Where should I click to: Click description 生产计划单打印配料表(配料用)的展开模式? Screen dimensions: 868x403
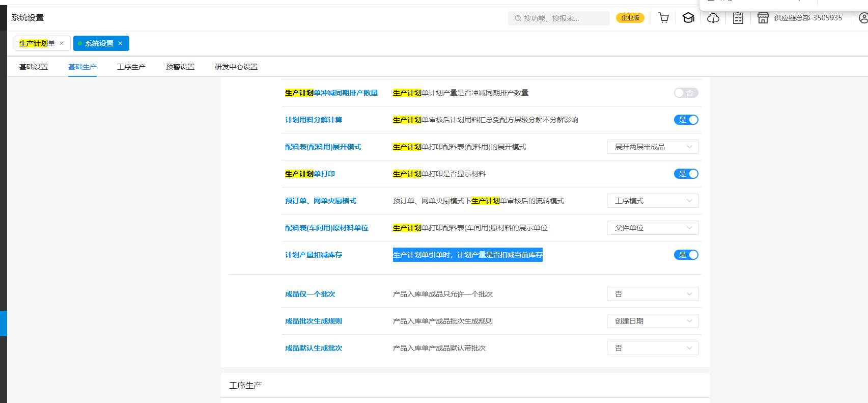tap(460, 147)
